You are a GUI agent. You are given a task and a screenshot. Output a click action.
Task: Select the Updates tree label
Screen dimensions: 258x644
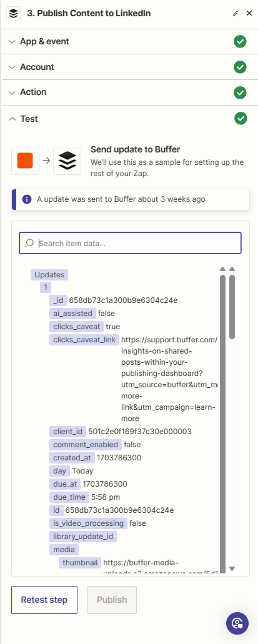(x=49, y=275)
